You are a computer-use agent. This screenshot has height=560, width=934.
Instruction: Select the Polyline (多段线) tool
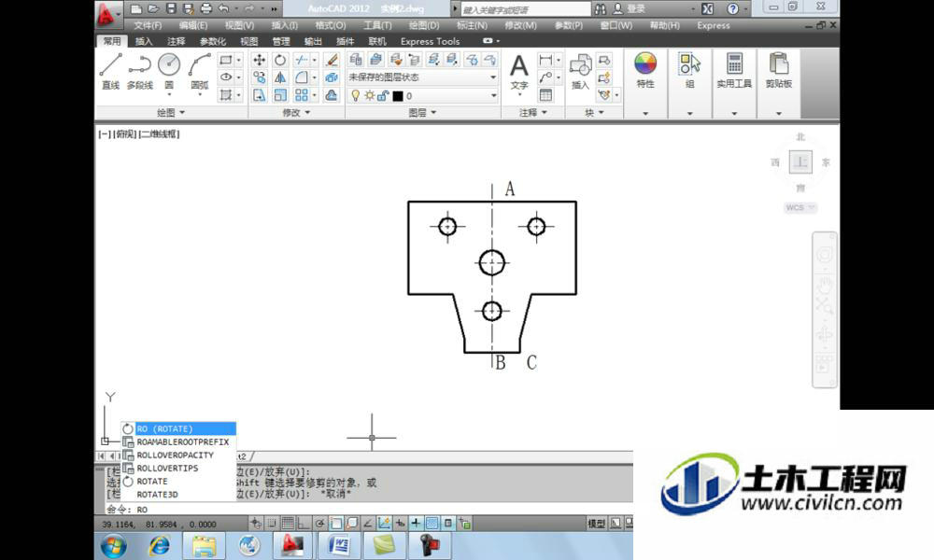tap(139, 71)
